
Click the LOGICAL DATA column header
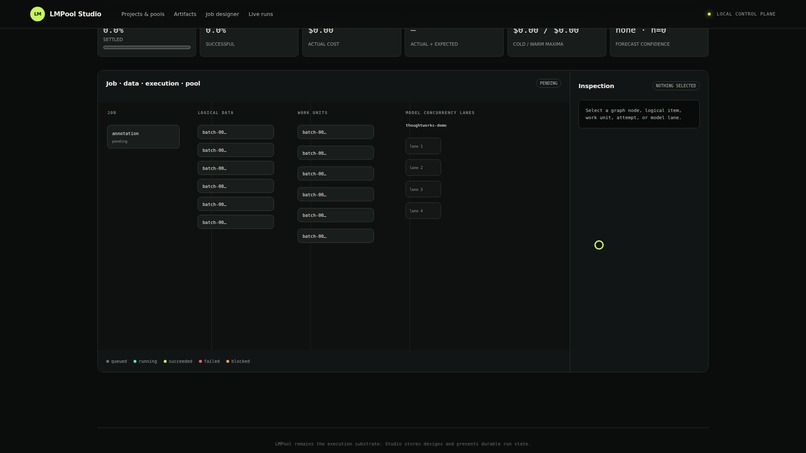pos(216,113)
